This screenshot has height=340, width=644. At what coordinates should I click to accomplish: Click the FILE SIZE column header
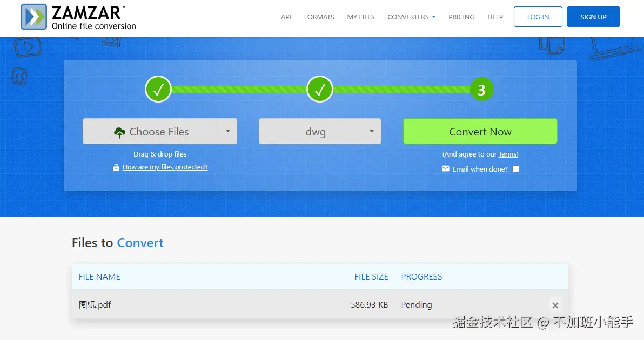371,277
